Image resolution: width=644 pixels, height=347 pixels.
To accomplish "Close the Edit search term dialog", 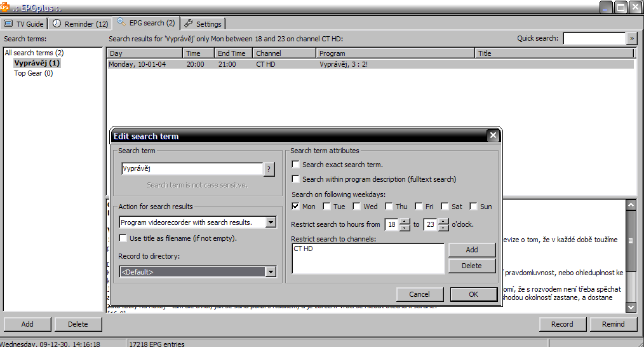I will [x=493, y=135].
